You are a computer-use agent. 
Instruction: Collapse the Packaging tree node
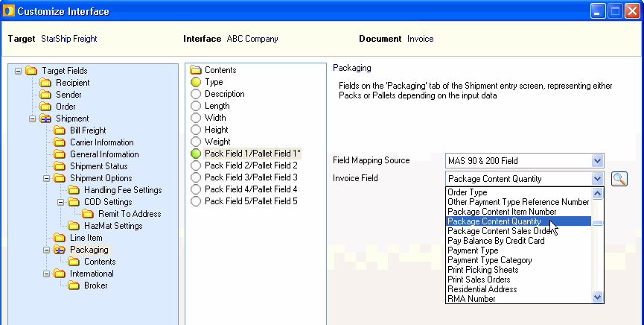point(46,250)
